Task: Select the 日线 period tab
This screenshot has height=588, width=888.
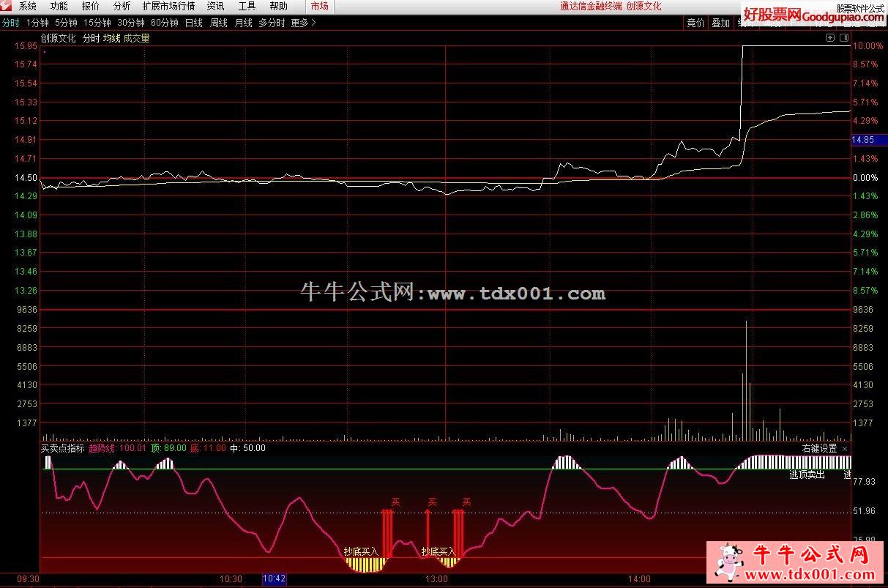Action: coord(194,23)
